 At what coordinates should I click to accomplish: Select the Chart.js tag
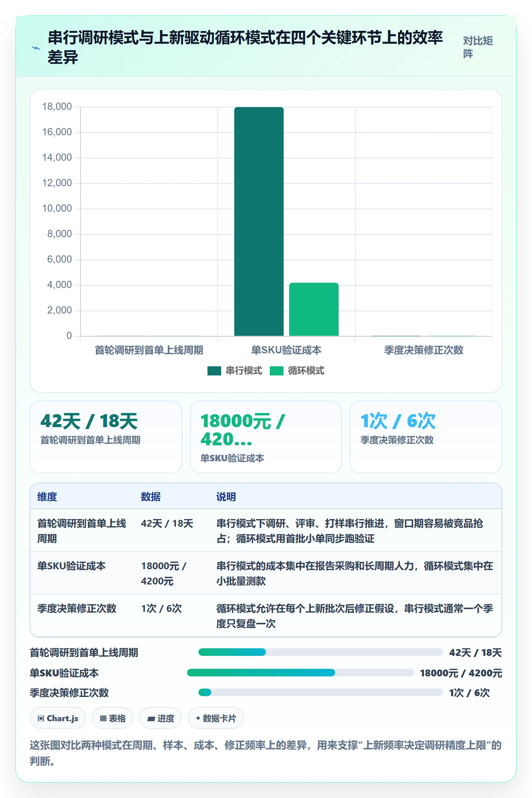58,718
